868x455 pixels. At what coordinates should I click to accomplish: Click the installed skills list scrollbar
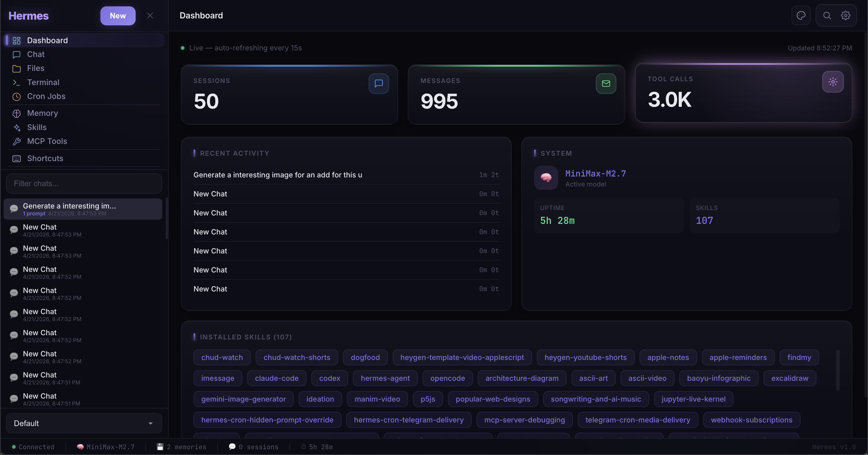837,370
